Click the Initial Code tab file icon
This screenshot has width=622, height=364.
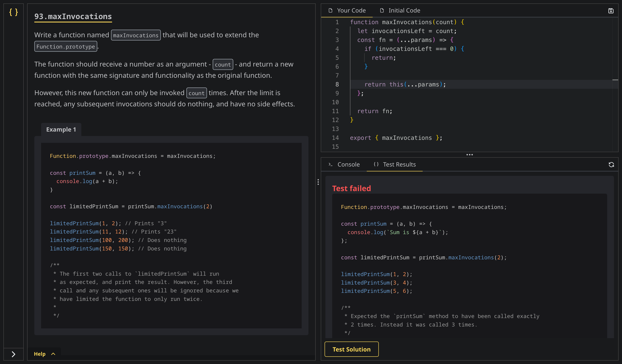pos(382,10)
